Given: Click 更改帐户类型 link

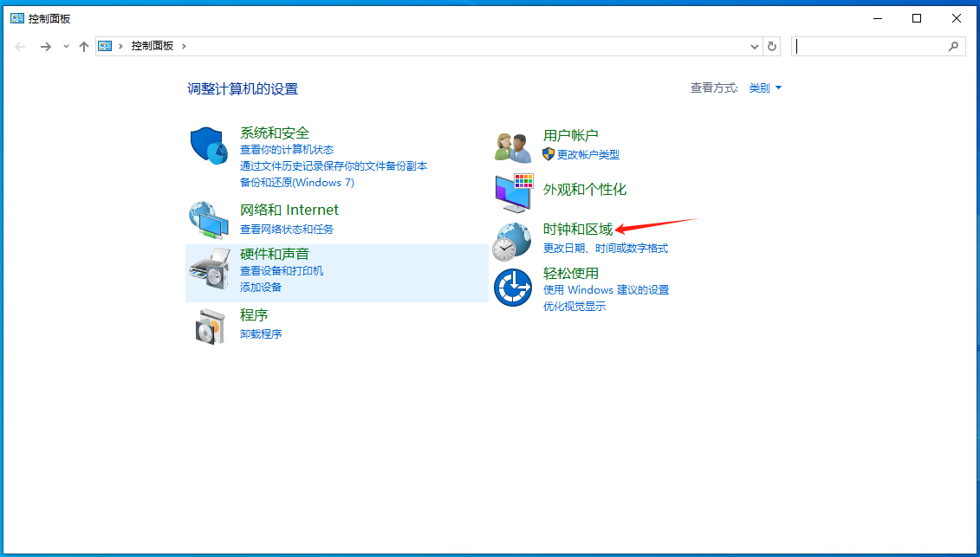Looking at the screenshot, I should (587, 154).
